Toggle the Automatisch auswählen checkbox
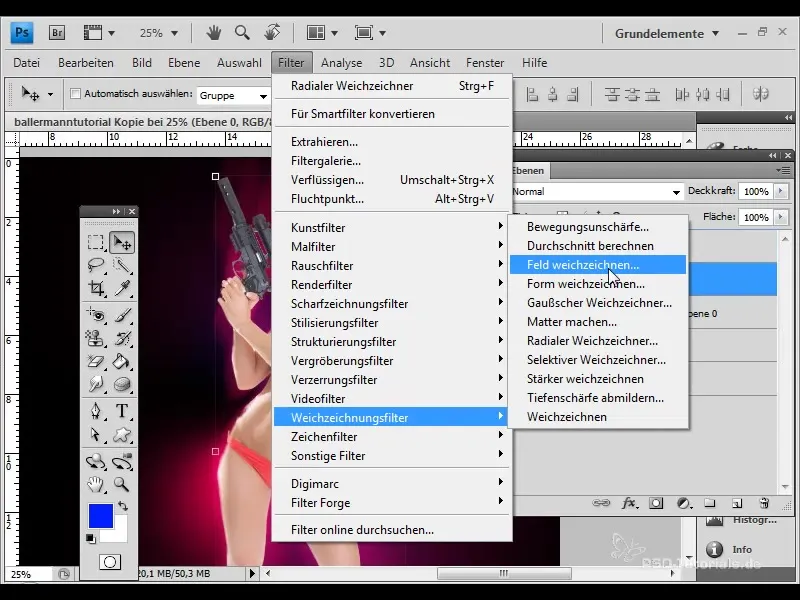The width and height of the screenshot is (800, 600). pos(76,94)
